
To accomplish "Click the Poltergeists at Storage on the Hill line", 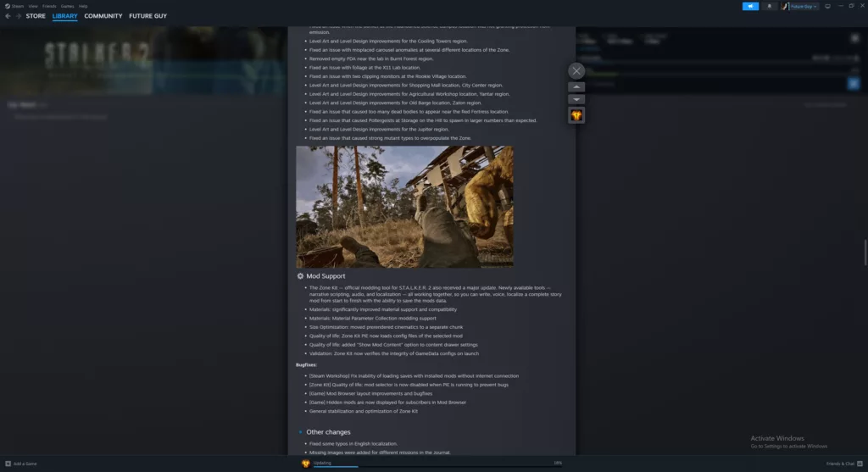I will pyautogui.click(x=423, y=120).
